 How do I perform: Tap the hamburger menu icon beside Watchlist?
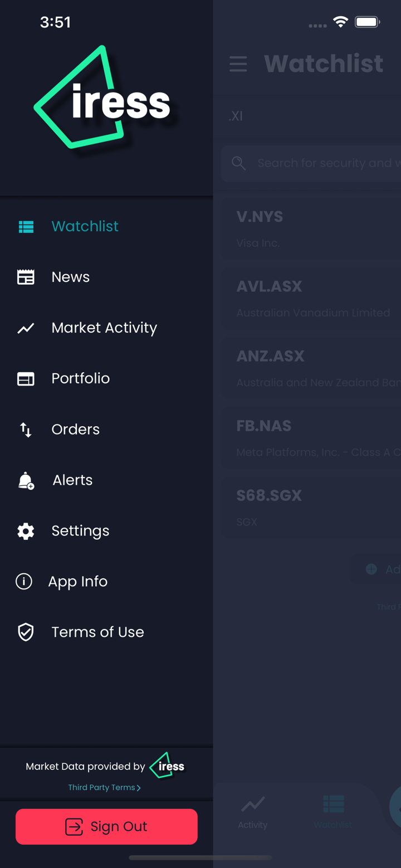tap(238, 64)
